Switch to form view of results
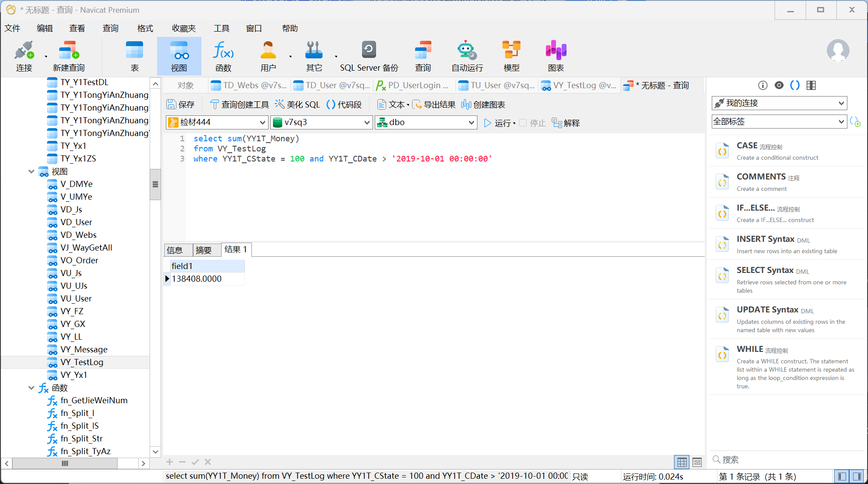Viewport: 868px width, 484px height. 697,462
